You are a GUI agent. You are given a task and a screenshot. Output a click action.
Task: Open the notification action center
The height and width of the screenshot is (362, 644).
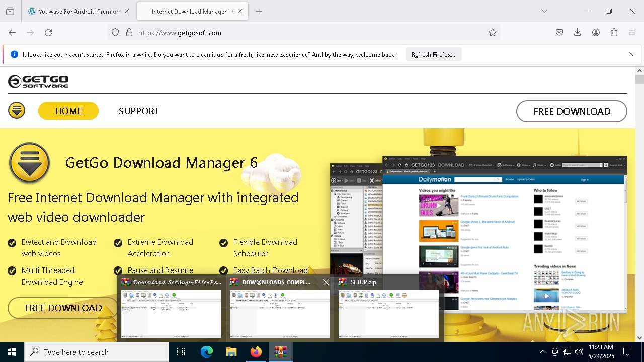click(627, 352)
